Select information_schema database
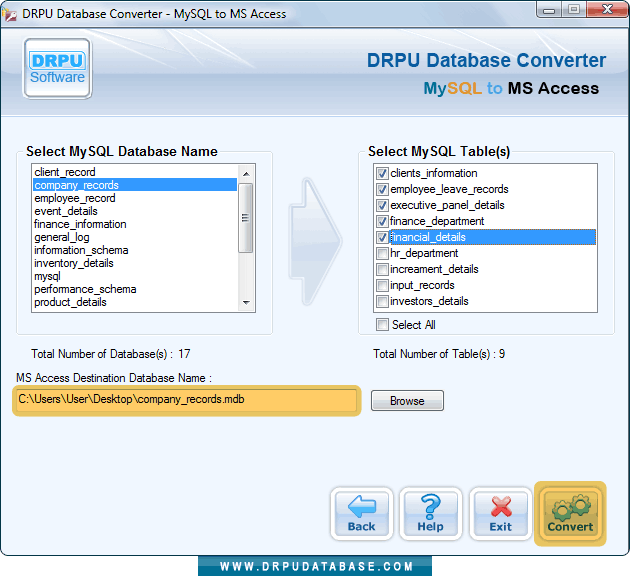630x576 pixels. (x=135, y=250)
